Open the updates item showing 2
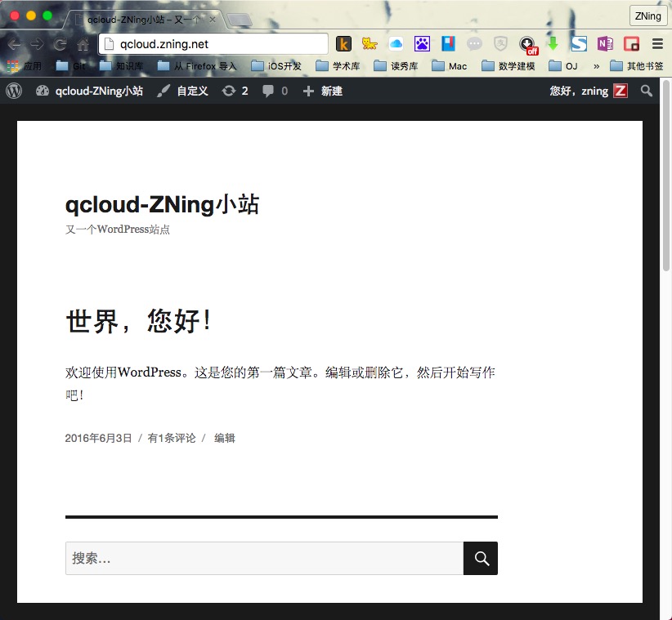The width and height of the screenshot is (672, 620). pos(235,91)
